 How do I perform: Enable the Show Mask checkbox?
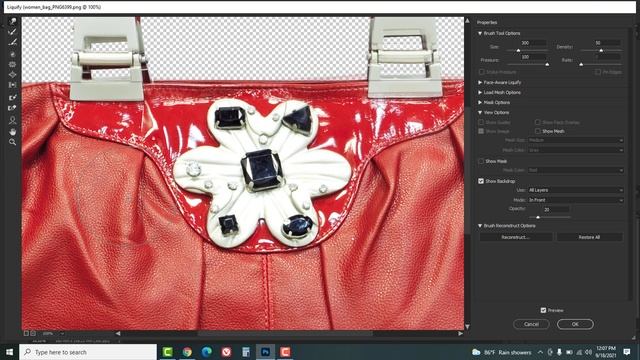(481, 161)
